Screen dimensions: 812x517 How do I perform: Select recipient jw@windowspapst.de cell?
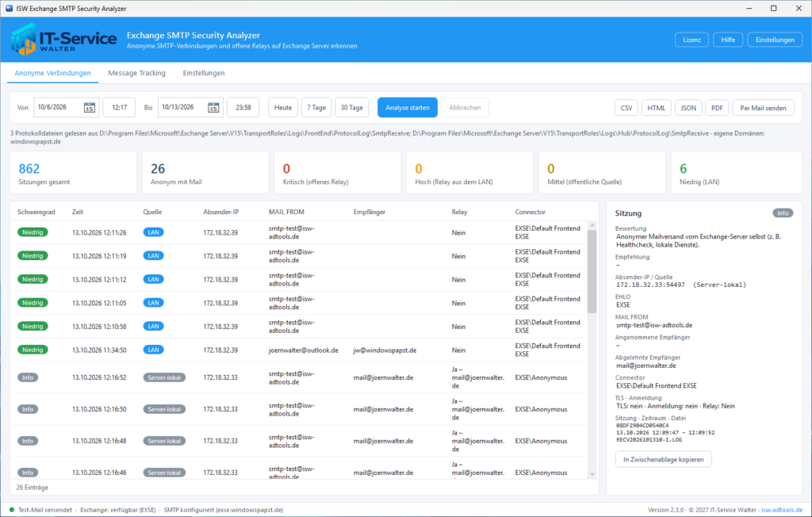(x=385, y=350)
